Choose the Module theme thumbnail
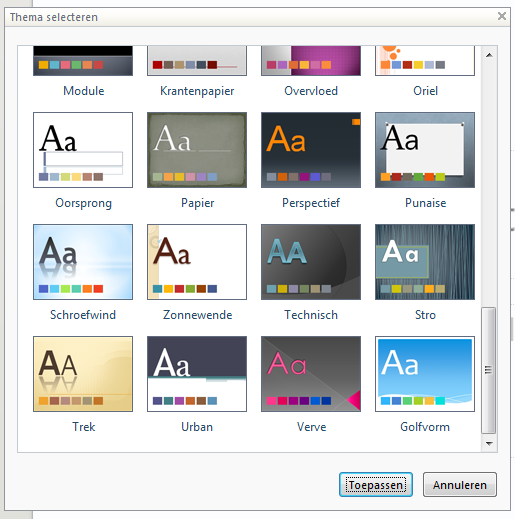This screenshot has width=515, height=519. pos(83,61)
